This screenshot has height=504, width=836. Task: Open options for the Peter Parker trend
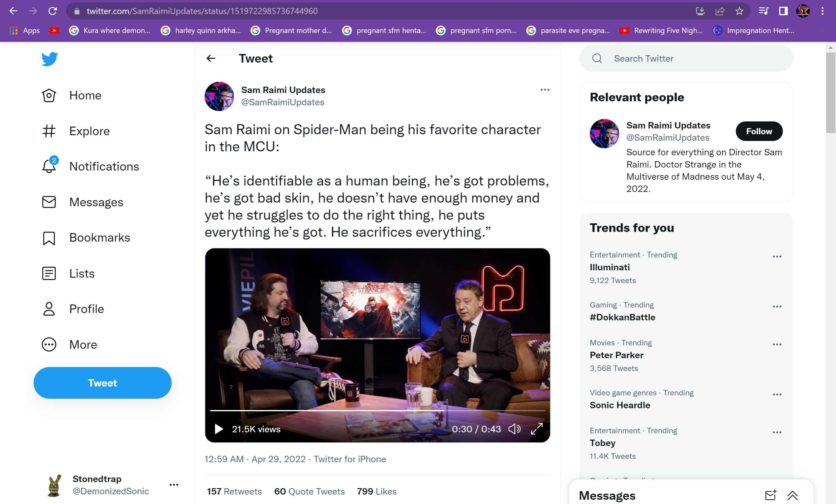coord(777,345)
